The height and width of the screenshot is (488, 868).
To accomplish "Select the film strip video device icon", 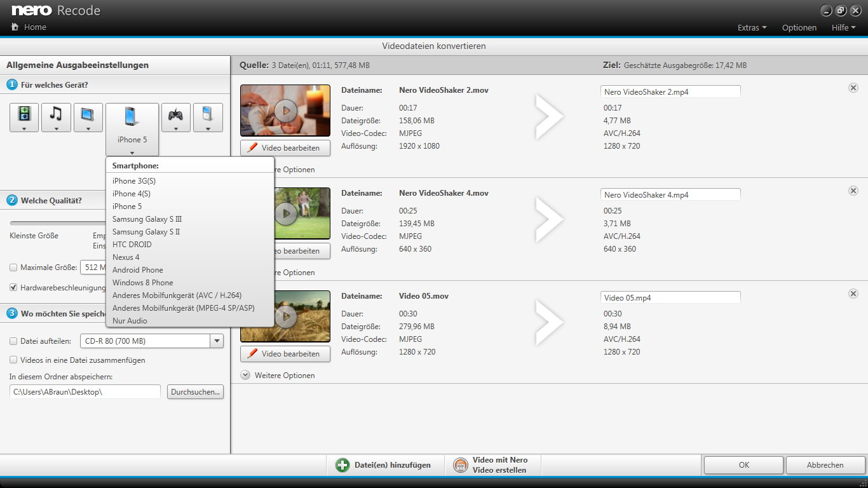I will tap(24, 114).
